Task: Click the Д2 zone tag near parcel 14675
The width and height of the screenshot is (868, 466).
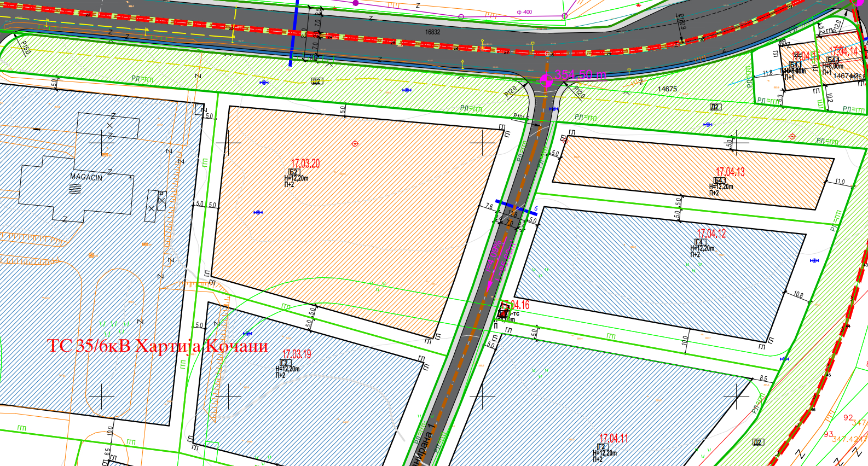Action: 715,107
